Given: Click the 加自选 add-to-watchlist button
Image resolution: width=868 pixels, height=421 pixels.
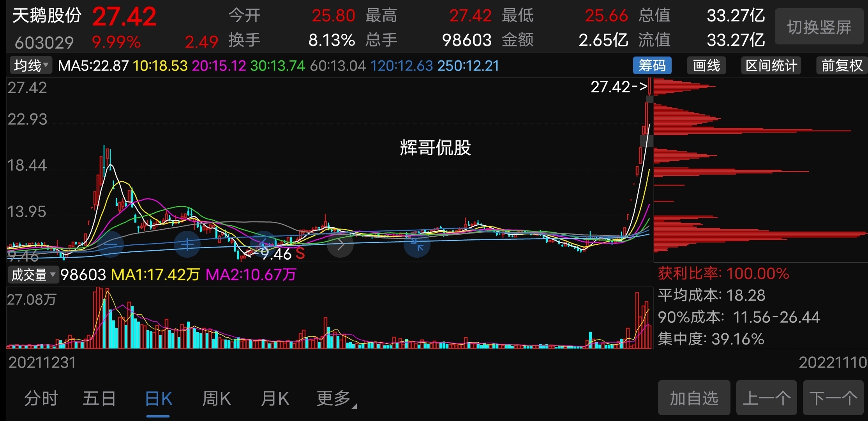Looking at the screenshot, I should (694, 398).
